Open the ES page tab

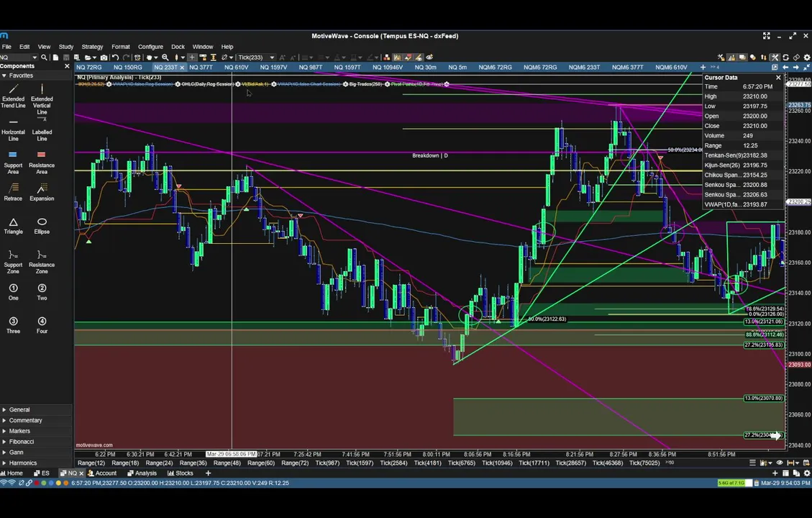tap(42, 473)
